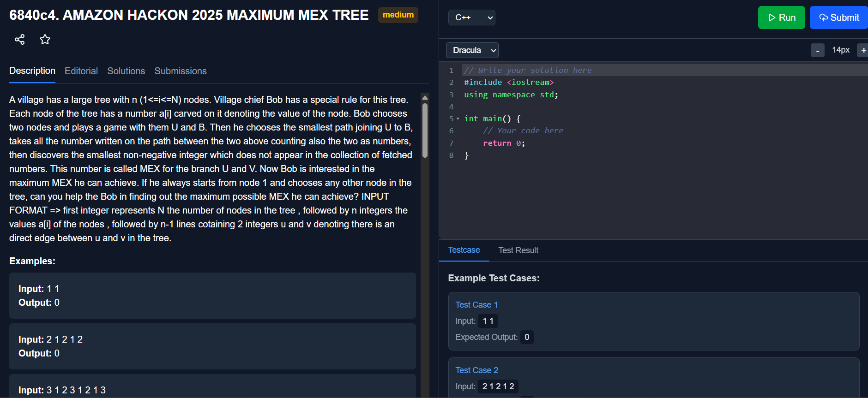
Task: Open the Submissions tab
Action: pyautogui.click(x=181, y=71)
